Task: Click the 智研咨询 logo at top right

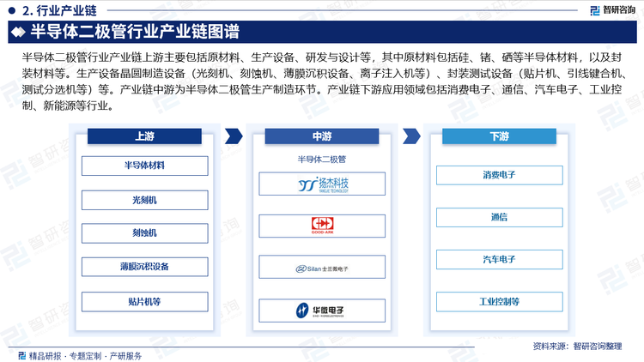Action: coord(612,10)
